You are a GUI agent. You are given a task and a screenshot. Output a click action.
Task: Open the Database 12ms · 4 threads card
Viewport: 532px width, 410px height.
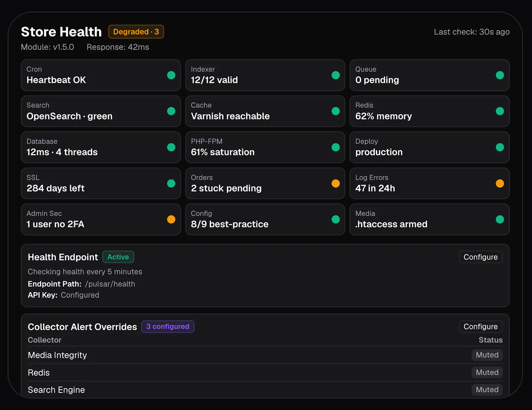(101, 147)
